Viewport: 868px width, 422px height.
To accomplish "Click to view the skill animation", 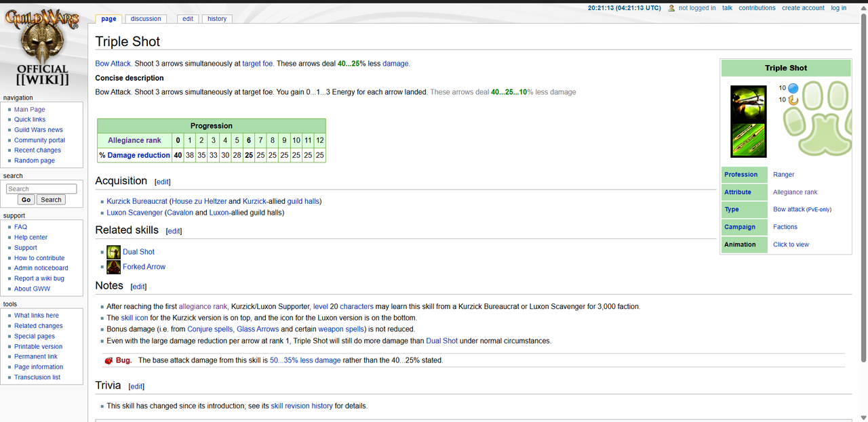I will (x=791, y=245).
